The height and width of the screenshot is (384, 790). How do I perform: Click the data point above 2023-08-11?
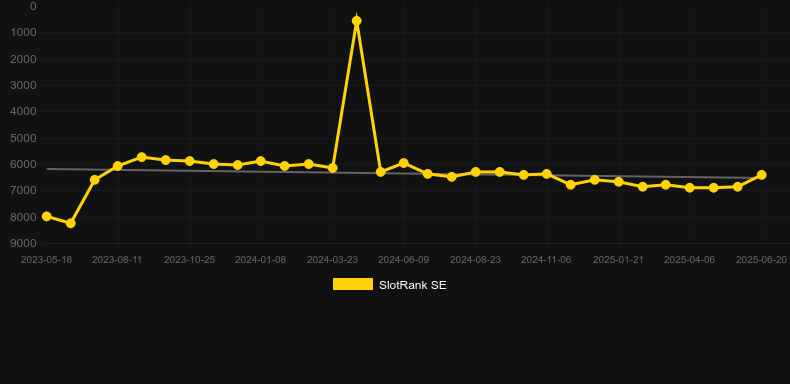click(x=118, y=166)
